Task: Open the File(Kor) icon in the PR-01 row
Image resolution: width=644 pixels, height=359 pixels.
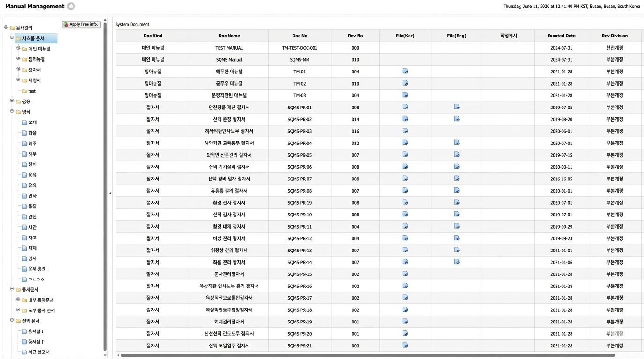Action: point(405,107)
